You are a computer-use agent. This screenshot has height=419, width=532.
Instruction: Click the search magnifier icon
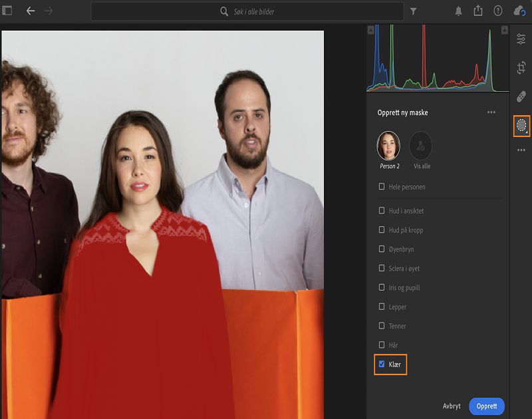coord(224,11)
